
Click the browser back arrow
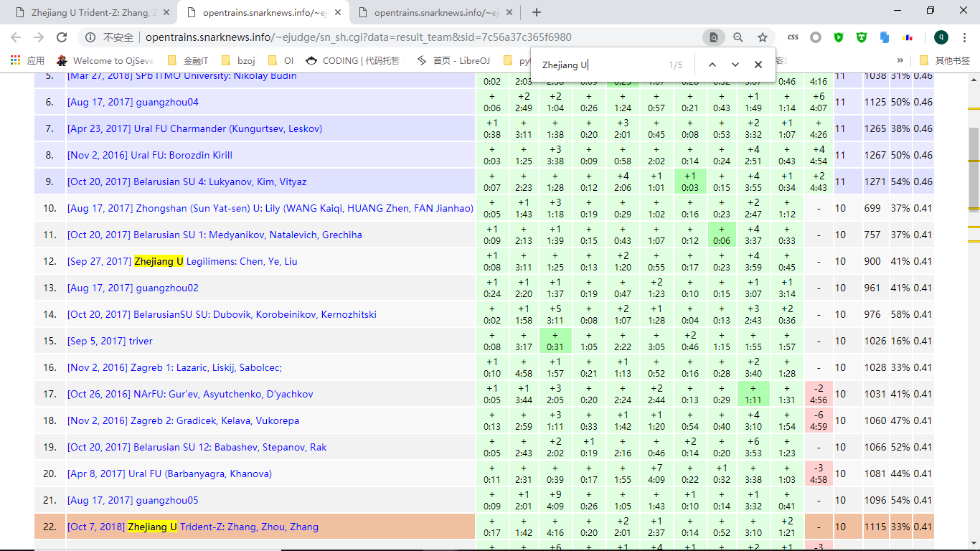click(16, 37)
